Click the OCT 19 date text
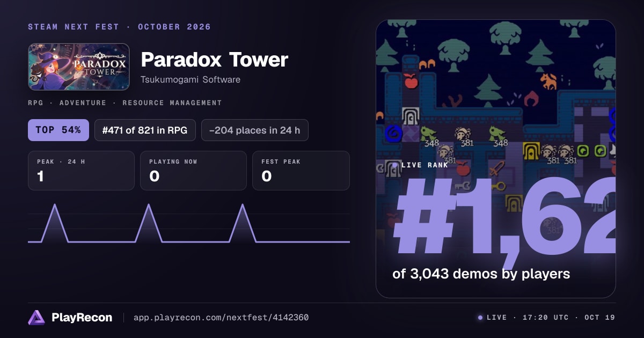 (599, 318)
